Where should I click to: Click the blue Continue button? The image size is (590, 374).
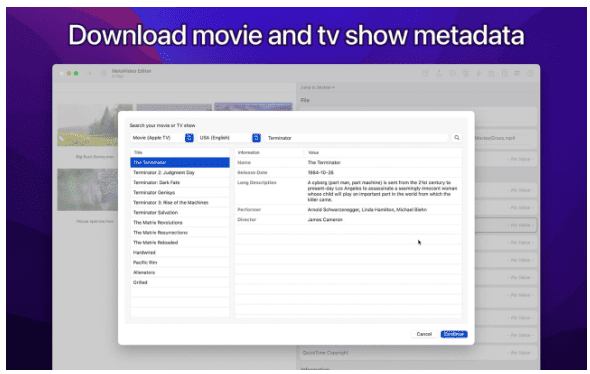click(x=454, y=334)
